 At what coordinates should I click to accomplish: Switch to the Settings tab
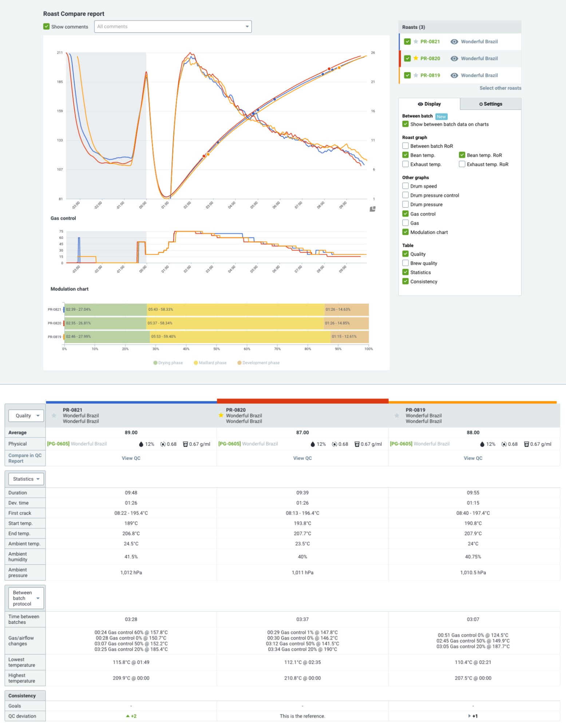tap(491, 104)
